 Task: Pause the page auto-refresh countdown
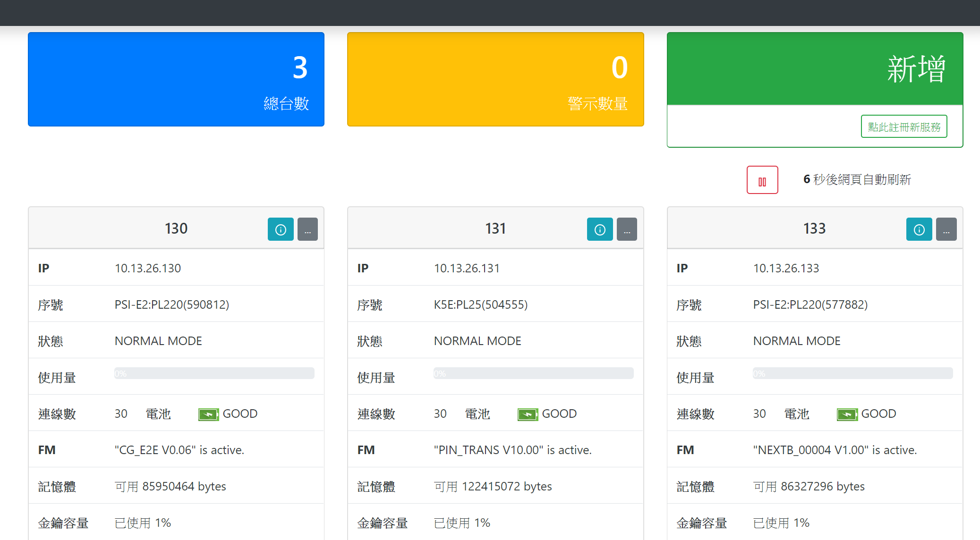(x=762, y=180)
